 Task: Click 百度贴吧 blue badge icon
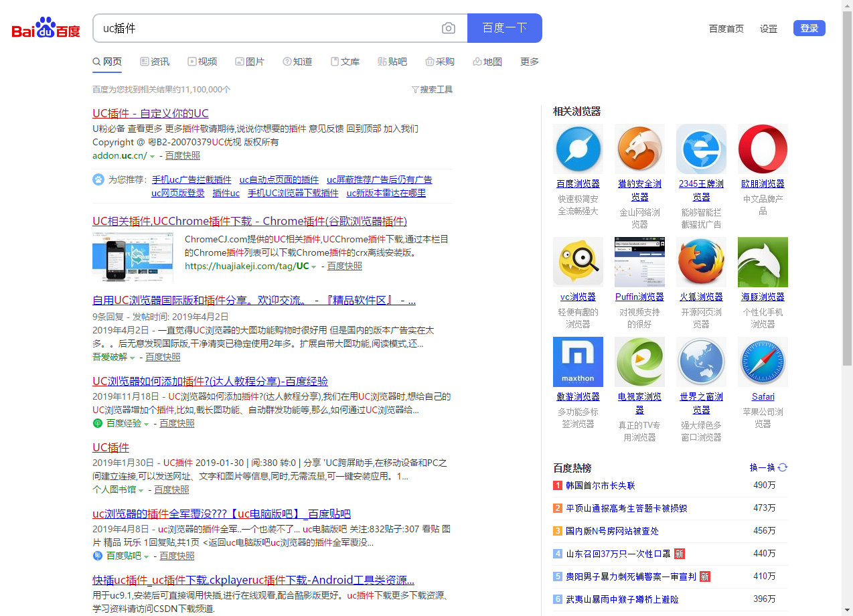(x=98, y=556)
